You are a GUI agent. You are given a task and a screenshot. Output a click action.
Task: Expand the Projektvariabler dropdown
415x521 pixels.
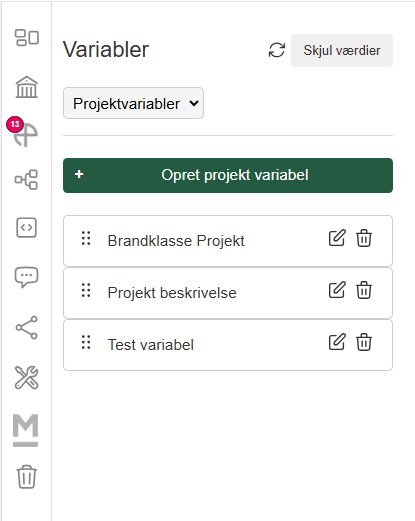coord(133,103)
